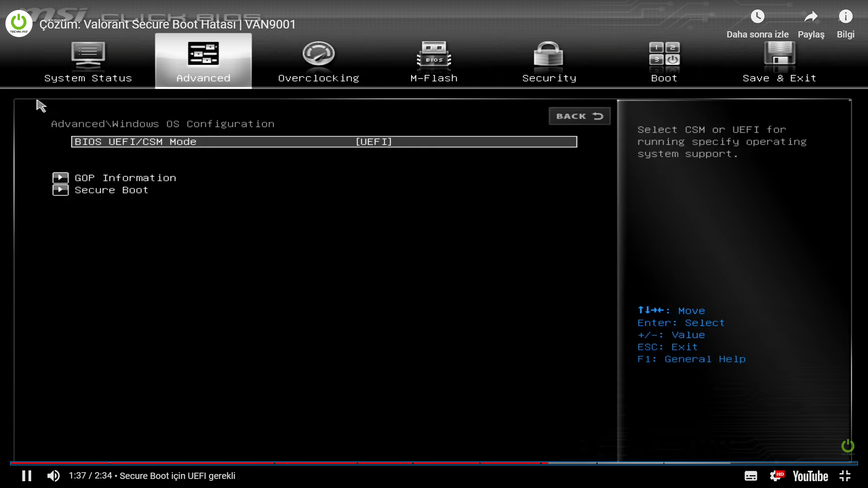
Task: Expand GOP Information submenu arrow
Action: pos(60,178)
